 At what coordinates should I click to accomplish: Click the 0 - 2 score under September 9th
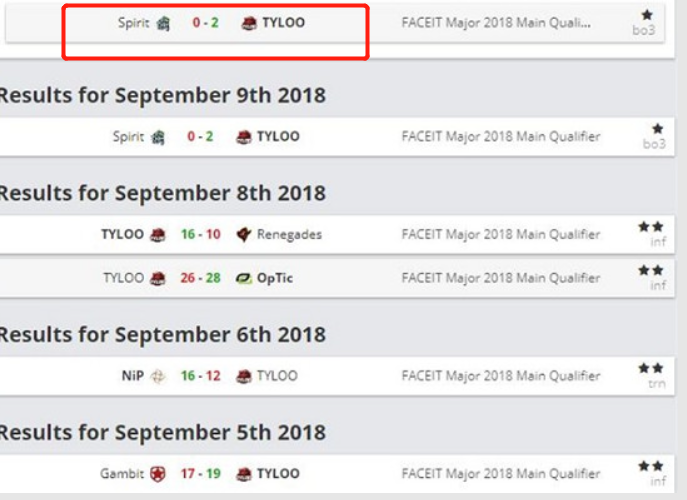[200, 137]
